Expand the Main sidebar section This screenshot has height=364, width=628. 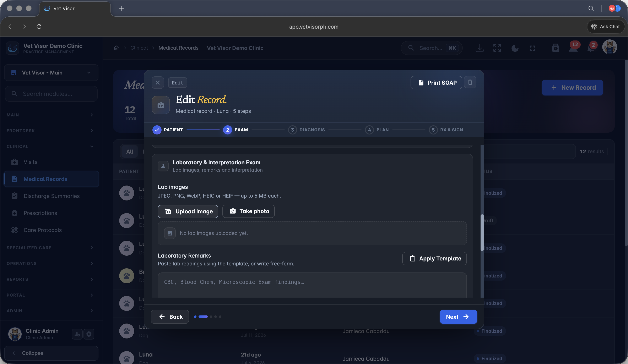coord(50,115)
